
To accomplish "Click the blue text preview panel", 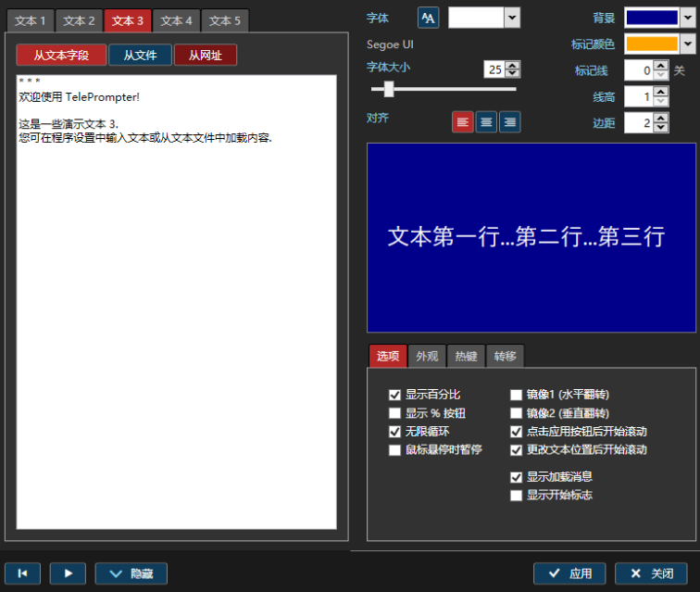I will (531, 238).
